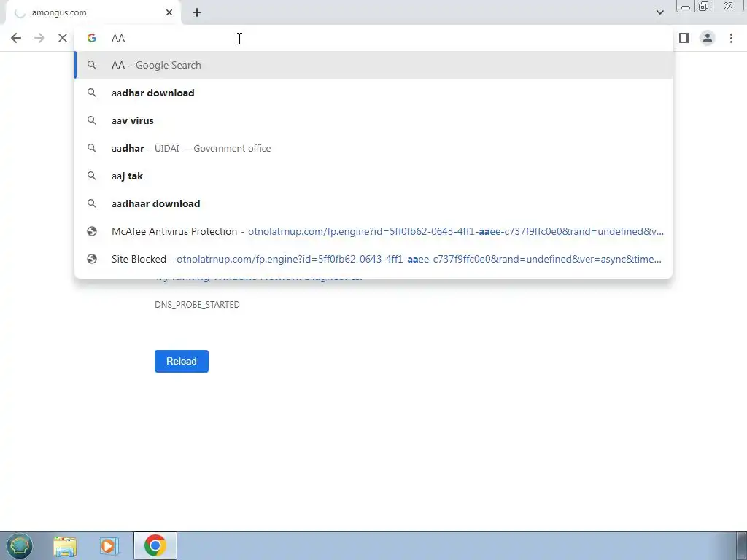This screenshot has height=560, width=747.
Task: Toggle the side panel icon
Action: point(684,38)
